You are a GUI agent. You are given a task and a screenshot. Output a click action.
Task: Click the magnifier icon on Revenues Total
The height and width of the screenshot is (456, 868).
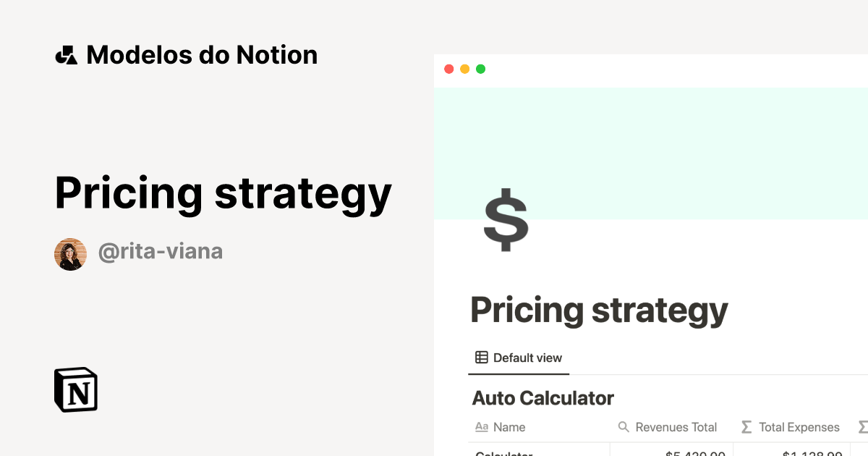(624, 427)
